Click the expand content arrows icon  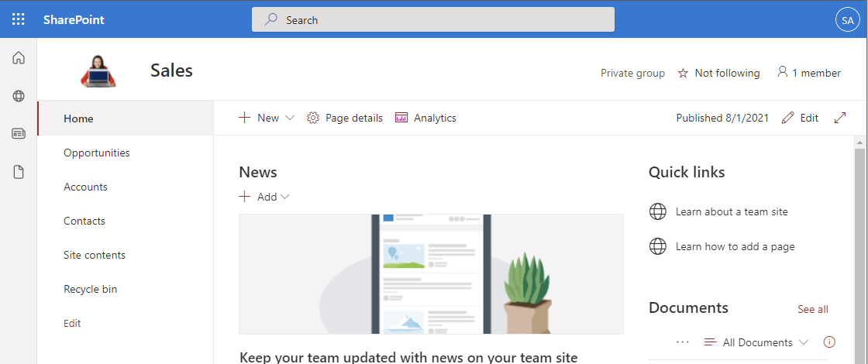pos(839,118)
